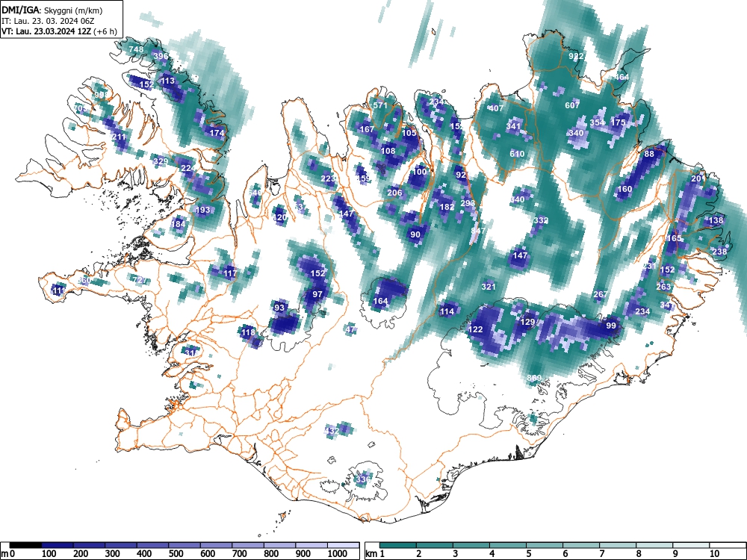The height and width of the screenshot is (560, 747).
Task: Click the 'km 1' label in the legend
Action: point(376,554)
